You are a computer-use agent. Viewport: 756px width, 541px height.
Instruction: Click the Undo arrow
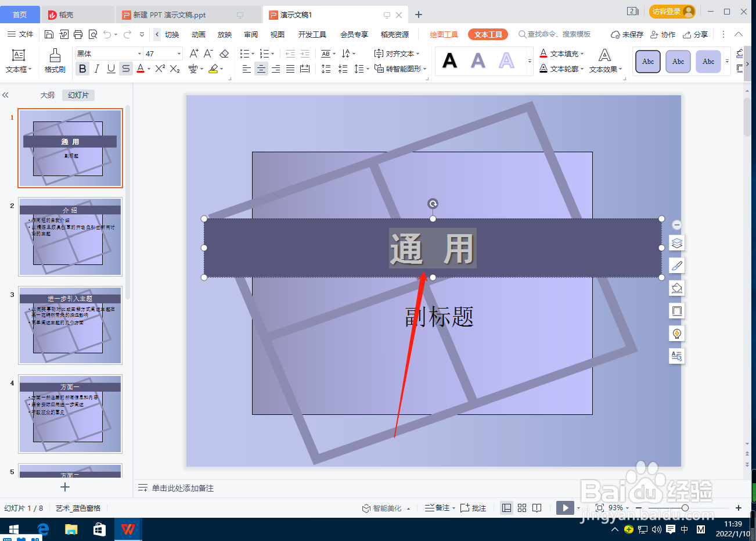pyautogui.click(x=107, y=34)
